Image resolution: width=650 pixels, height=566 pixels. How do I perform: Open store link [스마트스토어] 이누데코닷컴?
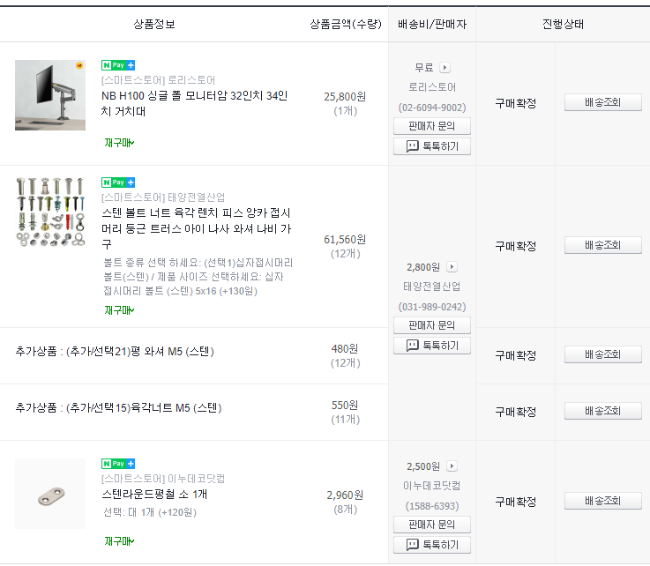163,479
